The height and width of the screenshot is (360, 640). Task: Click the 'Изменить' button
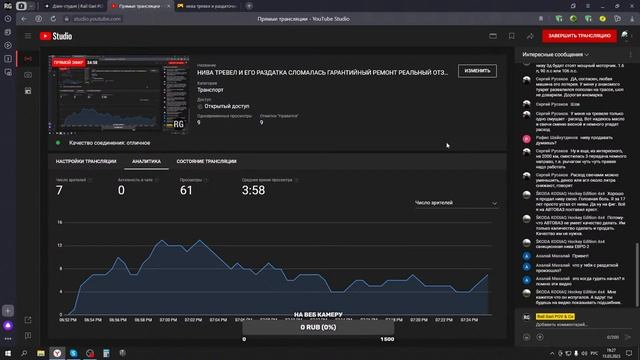tap(477, 71)
